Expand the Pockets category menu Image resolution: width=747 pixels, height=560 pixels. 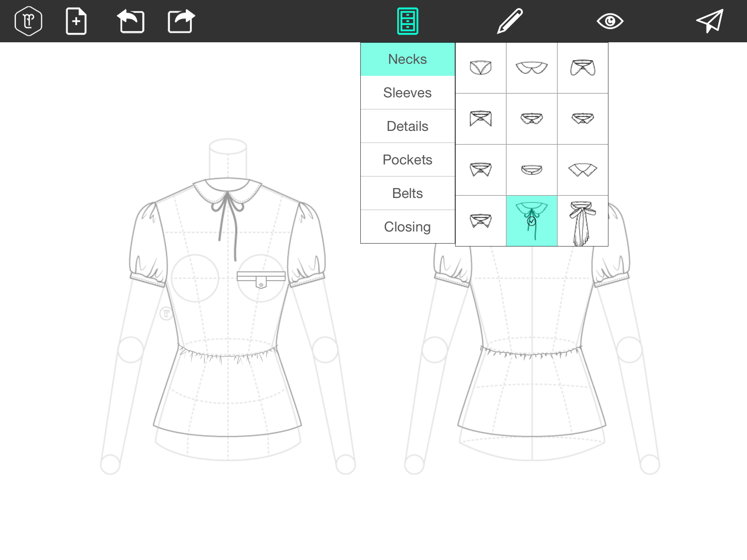pos(408,159)
